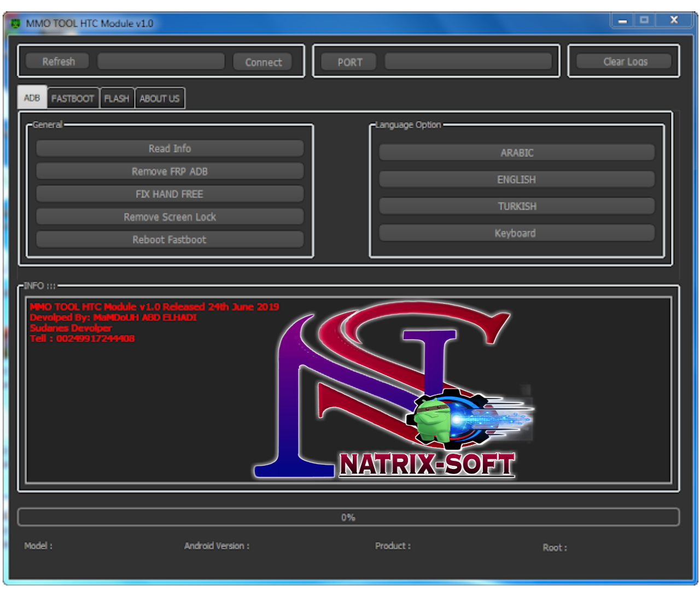
Task: Click the 0% progress bar
Action: (x=348, y=517)
